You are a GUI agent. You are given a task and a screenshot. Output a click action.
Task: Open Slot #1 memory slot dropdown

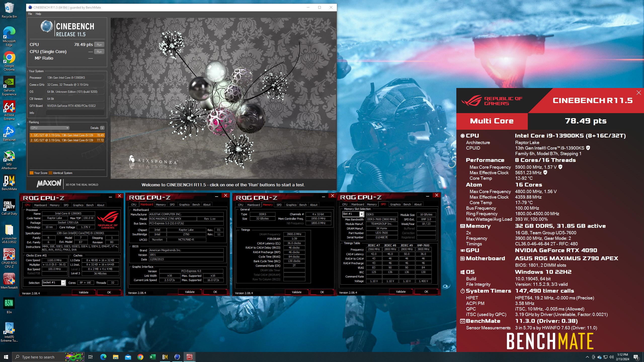click(353, 214)
